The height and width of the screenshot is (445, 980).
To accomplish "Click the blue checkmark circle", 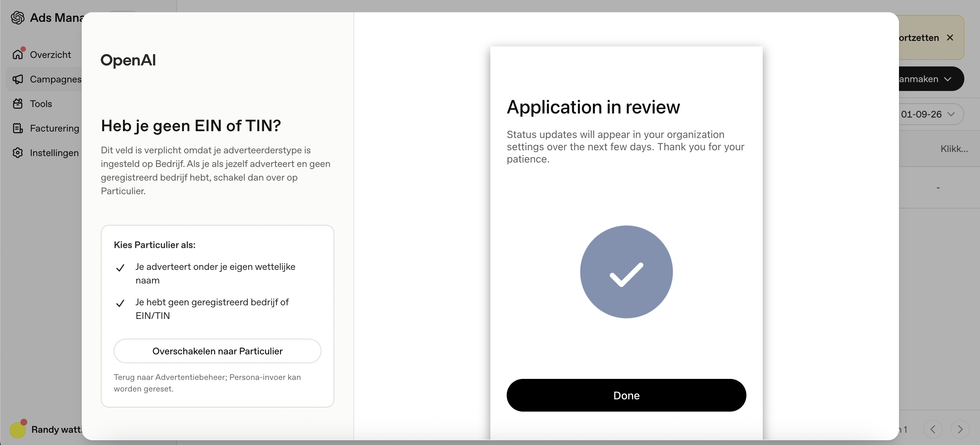I will pyautogui.click(x=626, y=272).
